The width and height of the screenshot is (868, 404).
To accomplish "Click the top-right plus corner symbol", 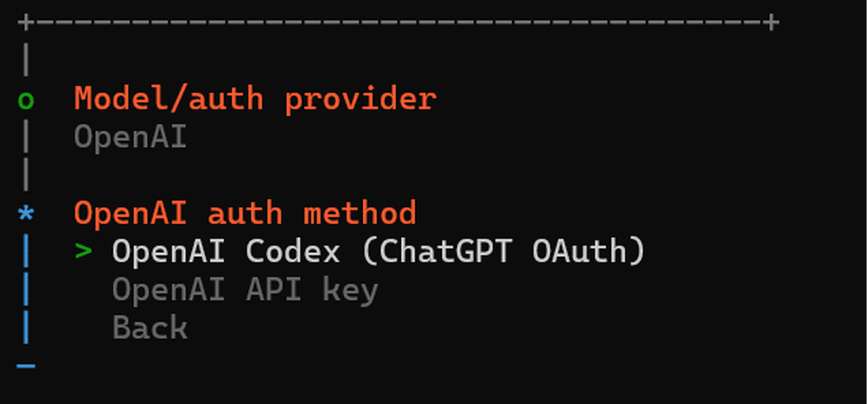I will (x=772, y=22).
